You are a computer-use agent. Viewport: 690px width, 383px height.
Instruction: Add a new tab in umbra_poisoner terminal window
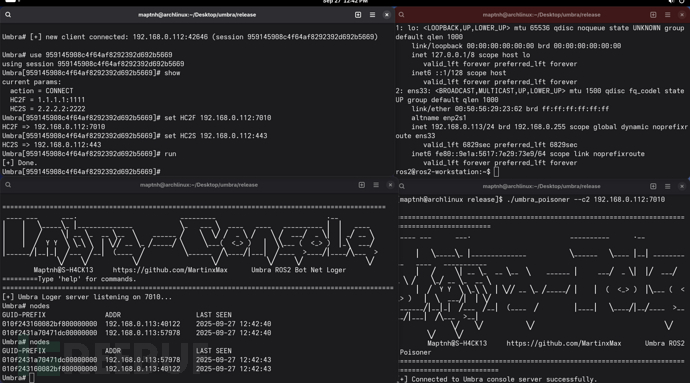[653, 186]
